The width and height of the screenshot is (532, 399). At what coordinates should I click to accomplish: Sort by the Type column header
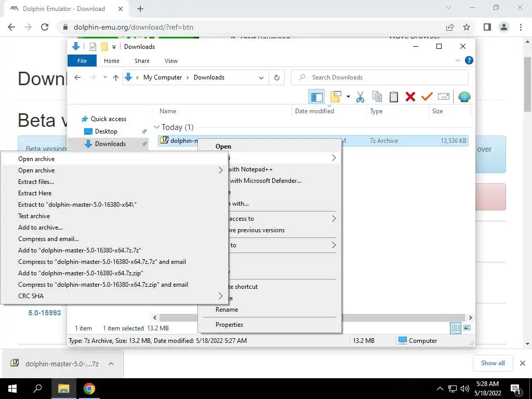(x=376, y=111)
